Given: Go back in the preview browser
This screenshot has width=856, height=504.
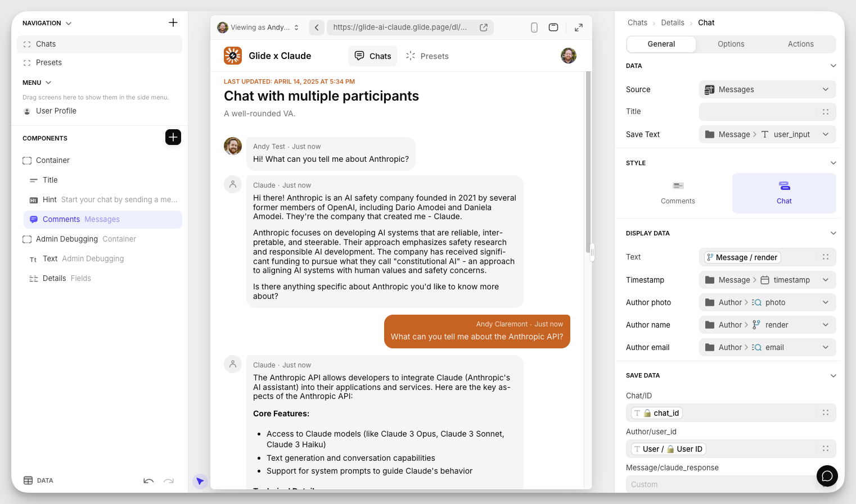Looking at the screenshot, I should 317,27.
